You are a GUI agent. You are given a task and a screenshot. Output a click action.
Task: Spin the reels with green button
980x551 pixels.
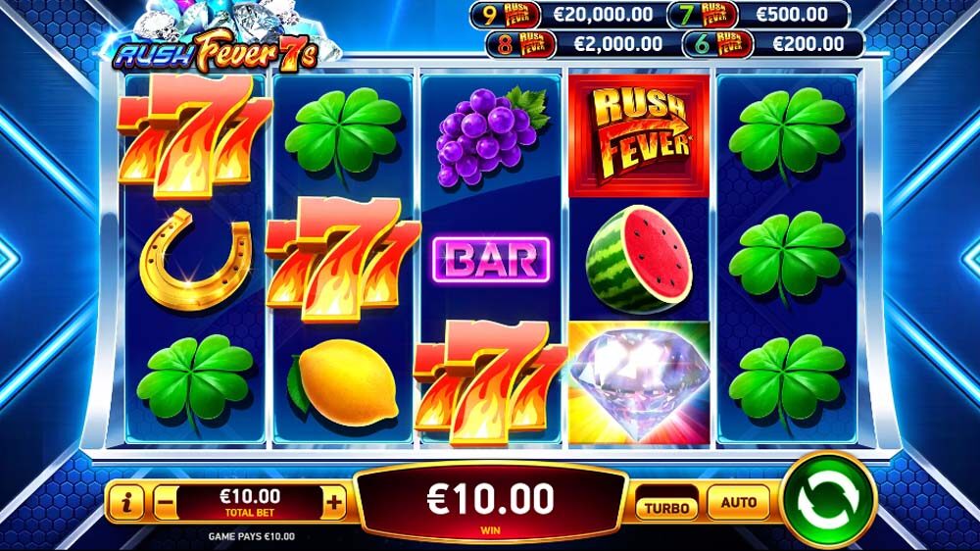pos(828,502)
